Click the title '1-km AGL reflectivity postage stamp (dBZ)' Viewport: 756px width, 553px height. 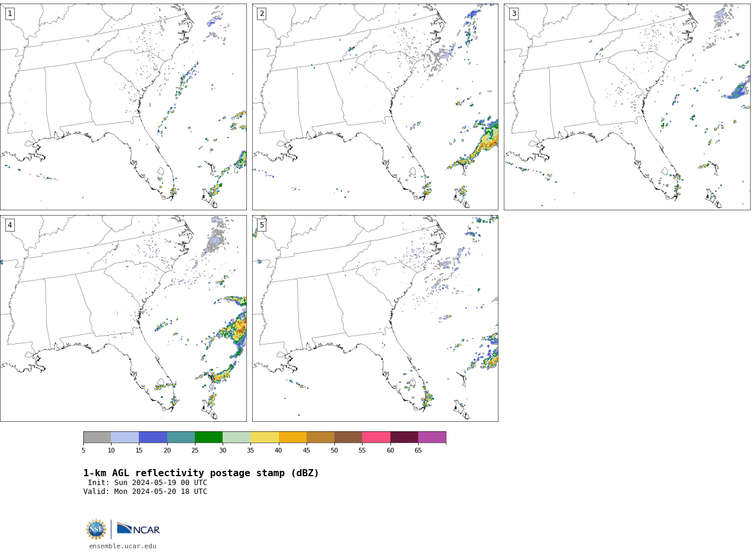coord(201,473)
